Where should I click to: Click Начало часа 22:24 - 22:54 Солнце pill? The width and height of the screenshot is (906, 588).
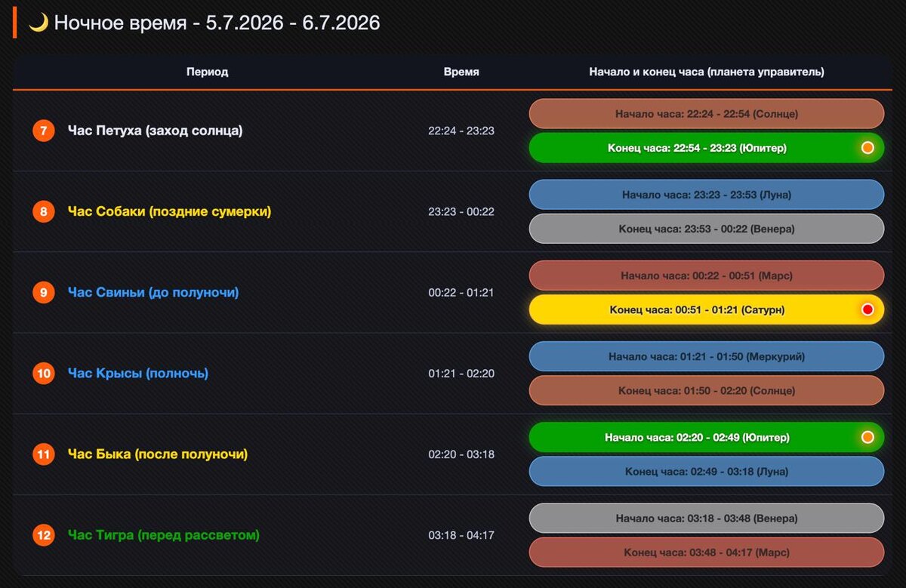point(707,114)
